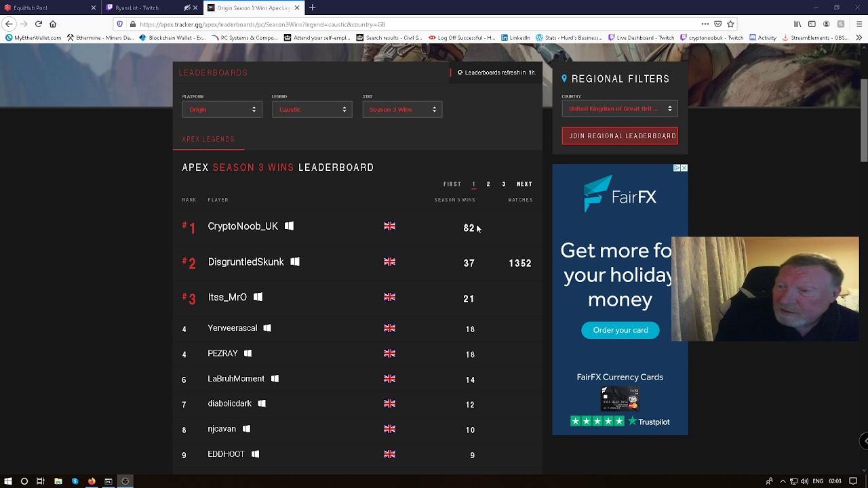Open the Firefox hamburger menu

(x=859, y=24)
